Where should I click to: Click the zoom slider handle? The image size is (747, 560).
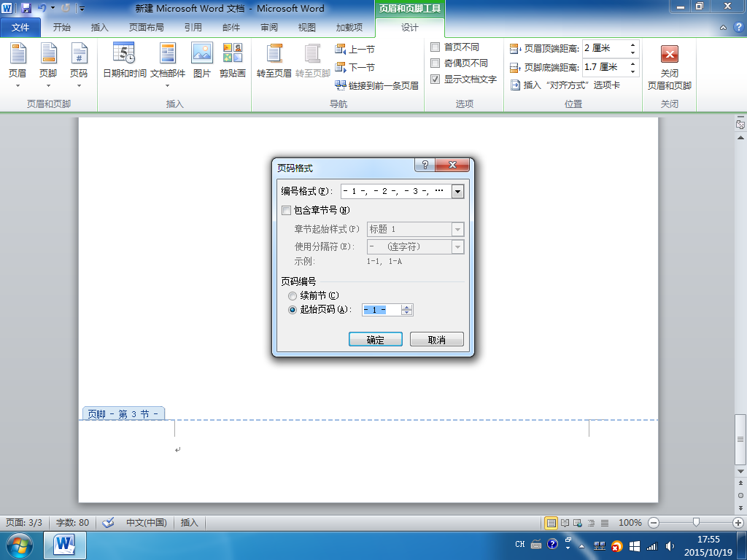coord(696,523)
